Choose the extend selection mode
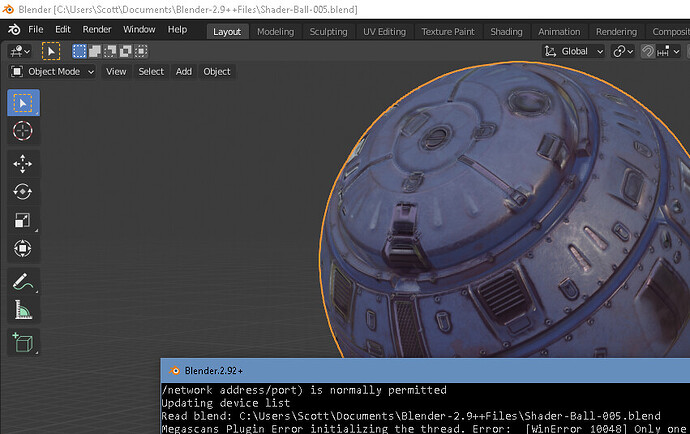This screenshot has height=434, width=690. coord(95,51)
